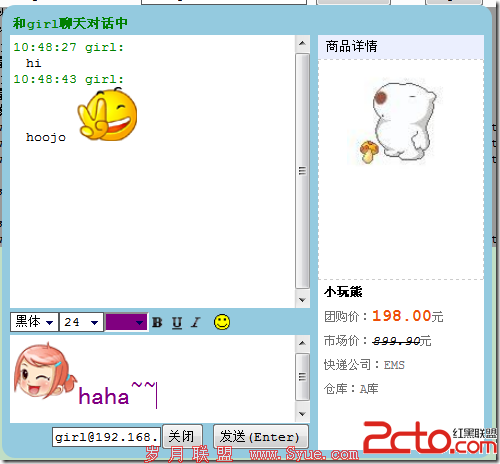Toggle underline text formatting
500x464 pixels.
click(x=177, y=322)
